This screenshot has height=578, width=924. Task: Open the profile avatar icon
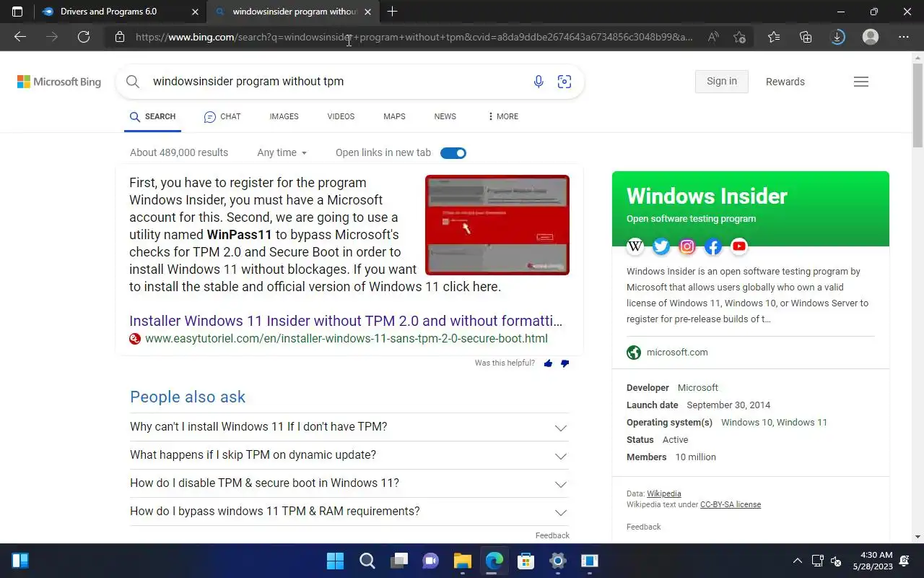871,37
